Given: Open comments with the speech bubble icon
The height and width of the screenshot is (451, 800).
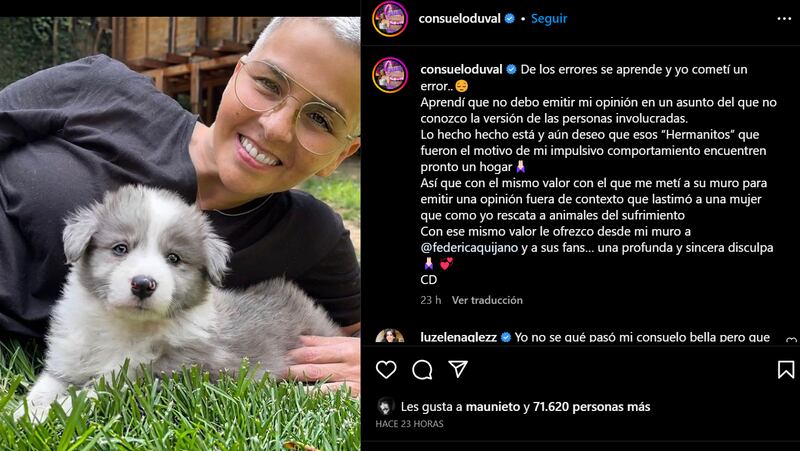Looking at the screenshot, I should tap(422, 369).
